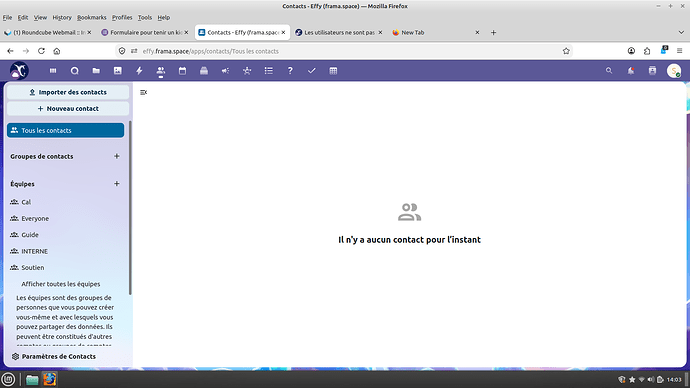This screenshot has height=388, width=690.
Task: Open the Everyone team
Action: pyautogui.click(x=66, y=218)
